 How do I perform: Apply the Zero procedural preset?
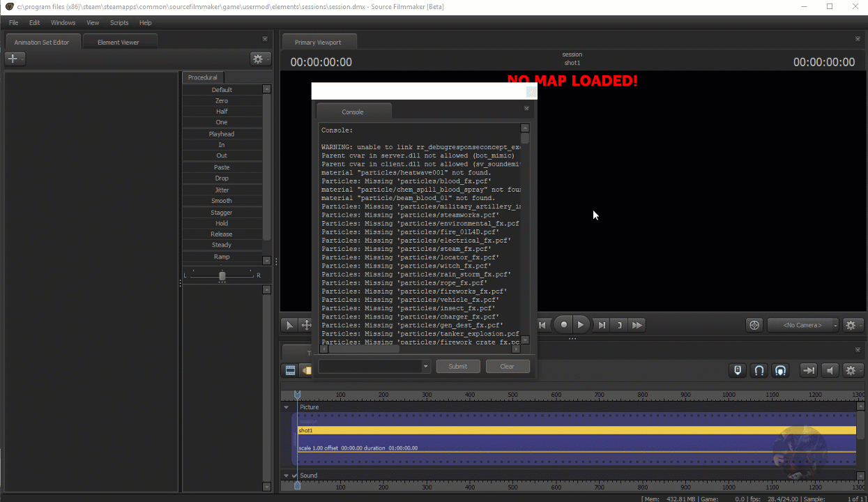click(x=222, y=100)
